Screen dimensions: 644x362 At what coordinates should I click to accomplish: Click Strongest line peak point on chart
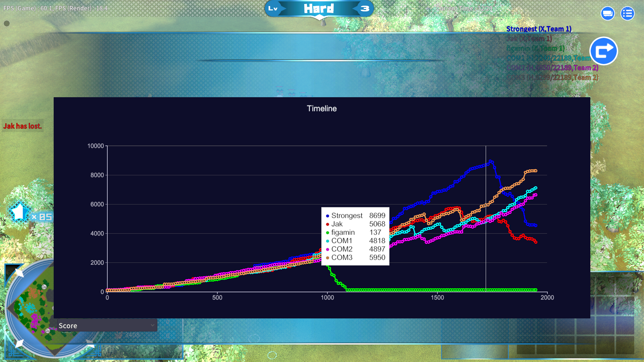point(490,162)
